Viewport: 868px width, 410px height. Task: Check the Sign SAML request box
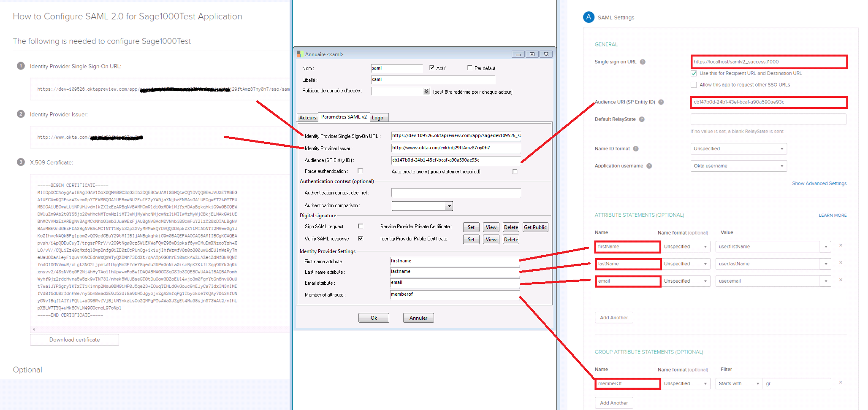[x=361, y=226]
